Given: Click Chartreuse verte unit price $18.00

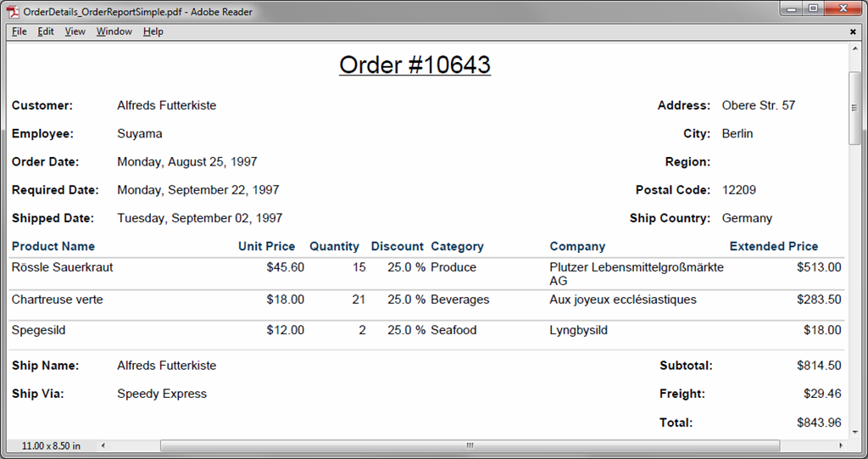Looking at the screenshot, I should point(285,299).
